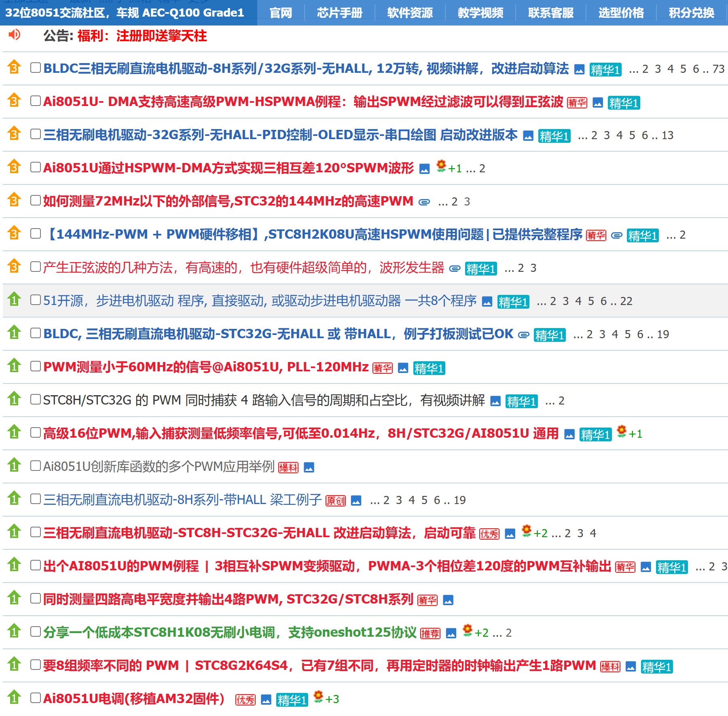Select the checkbox for the 32G PID控制 OLED显示 thread

pos(36,134)
